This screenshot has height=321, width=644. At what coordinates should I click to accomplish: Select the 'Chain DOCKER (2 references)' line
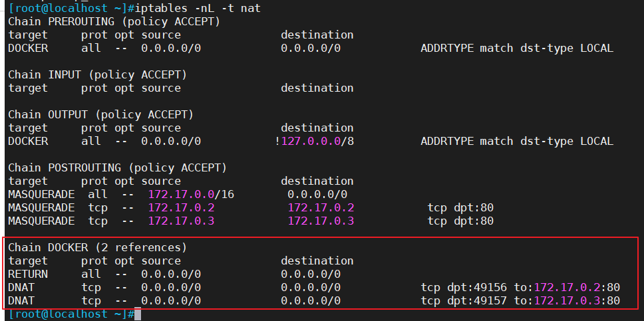click(x=97, y=247)
